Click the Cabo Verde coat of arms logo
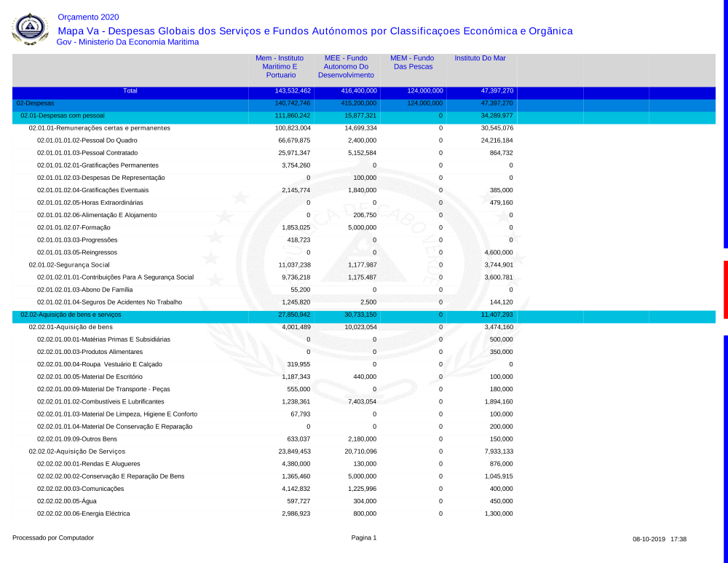Screen dimensions: 728x563 pos(30,29)
